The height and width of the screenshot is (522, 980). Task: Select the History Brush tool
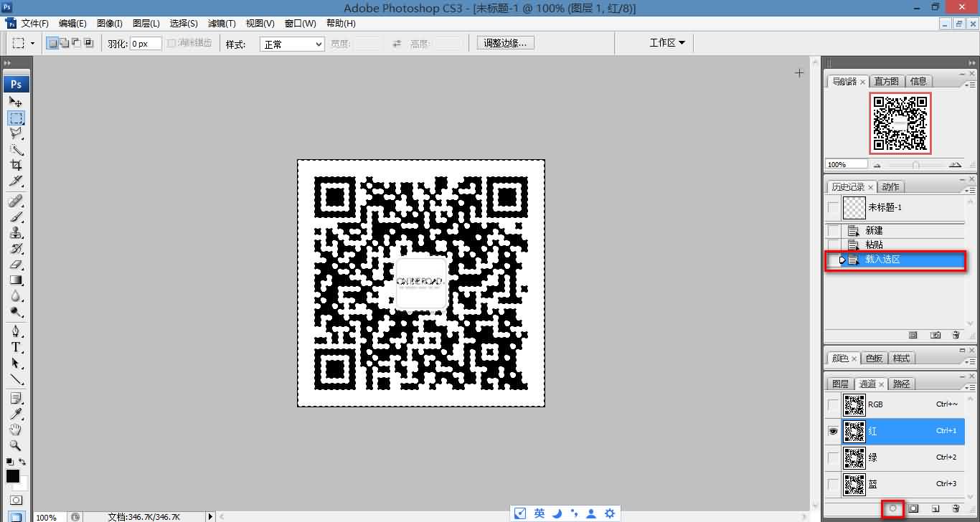(17, 248)
